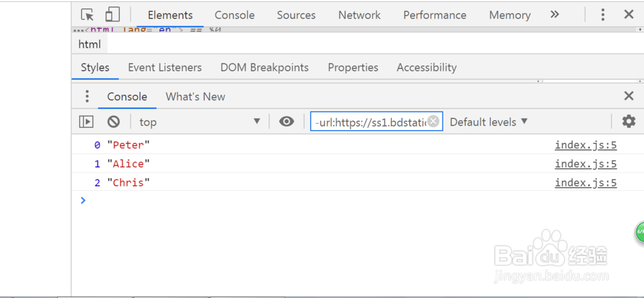This screenshot has height=298, width=644.
Task: Open the top context dropdown
Action: 200,122
